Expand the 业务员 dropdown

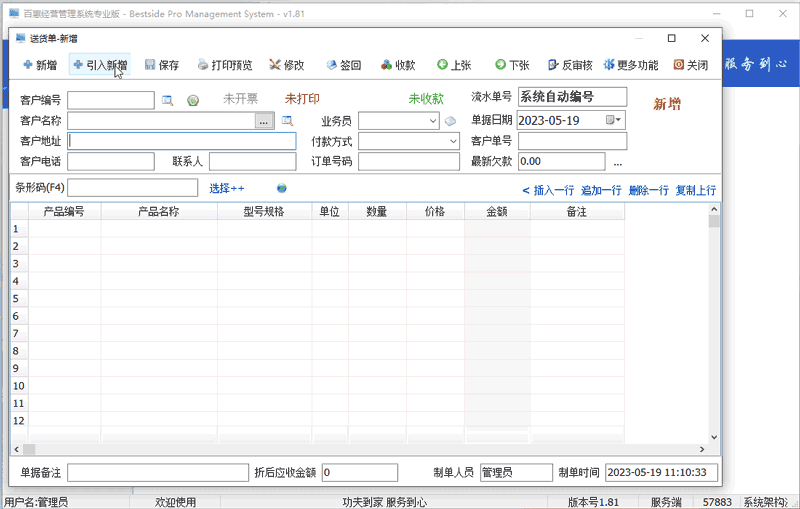[433, 121]
